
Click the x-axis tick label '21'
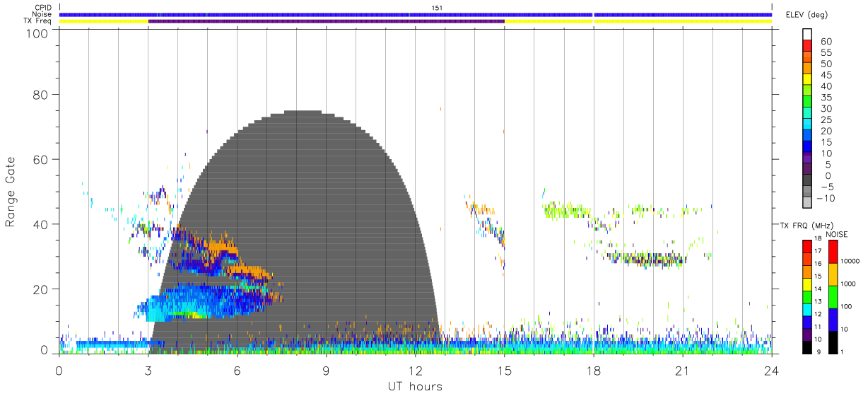point(683,371)
